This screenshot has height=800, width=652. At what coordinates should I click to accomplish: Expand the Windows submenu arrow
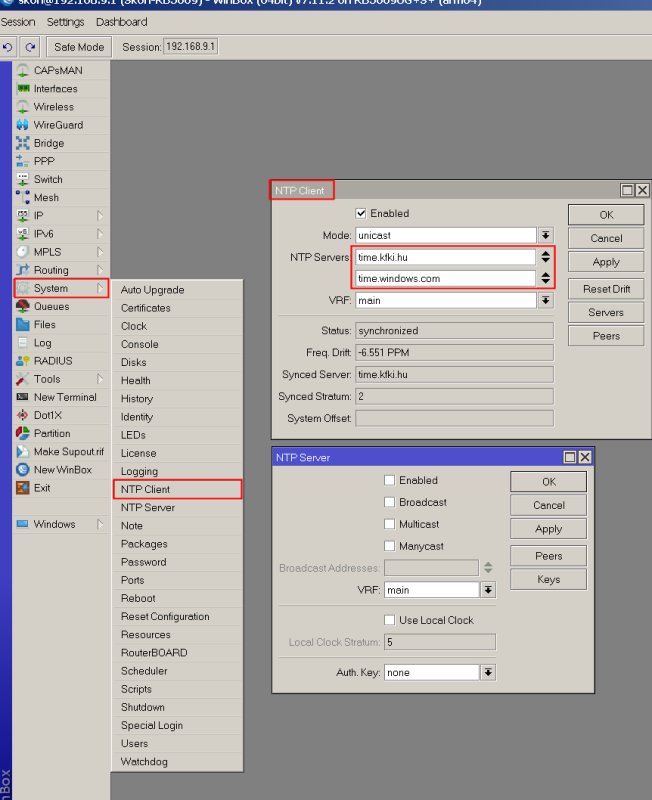[x=100, y=524]
